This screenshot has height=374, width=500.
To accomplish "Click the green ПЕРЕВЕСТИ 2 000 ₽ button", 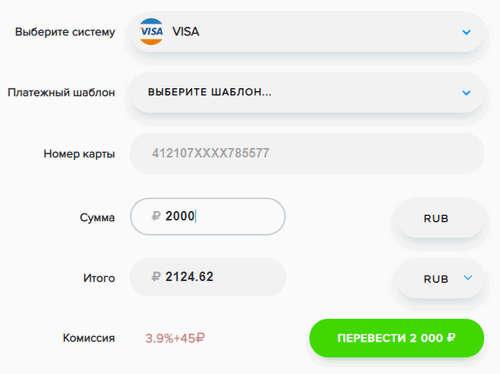I will point(397,338).
